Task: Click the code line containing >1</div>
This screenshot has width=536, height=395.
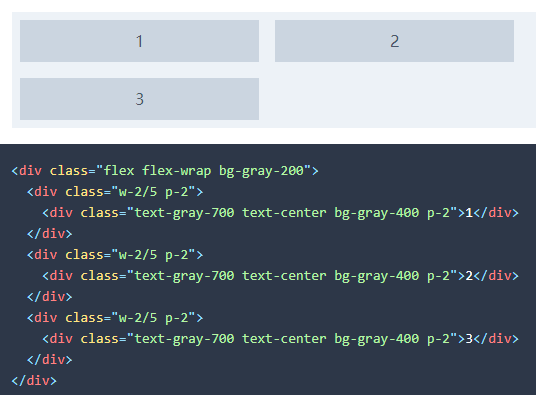Action: (281, 213)
